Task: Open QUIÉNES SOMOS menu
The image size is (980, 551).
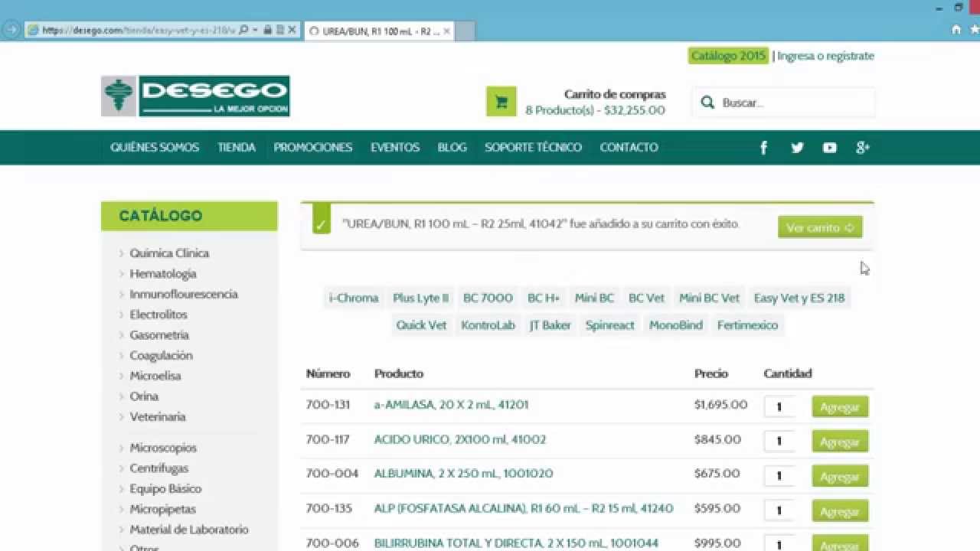Action: (155, 148)
